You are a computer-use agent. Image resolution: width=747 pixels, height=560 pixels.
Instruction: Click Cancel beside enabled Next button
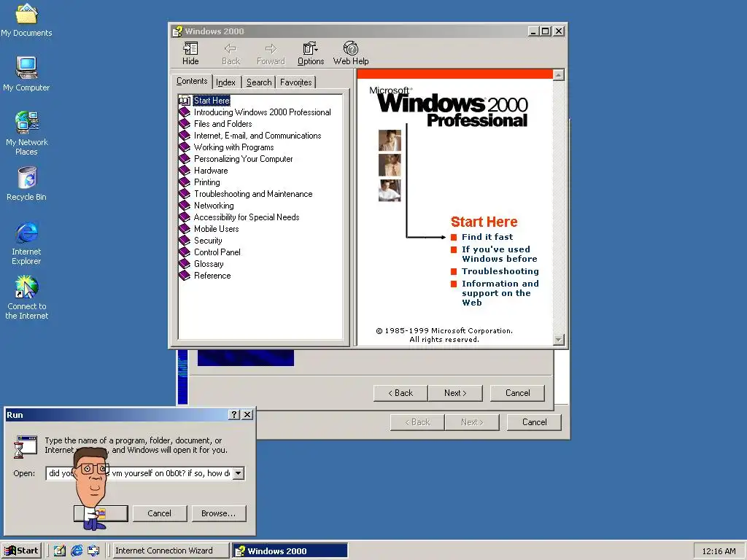[x=517, y=393]
